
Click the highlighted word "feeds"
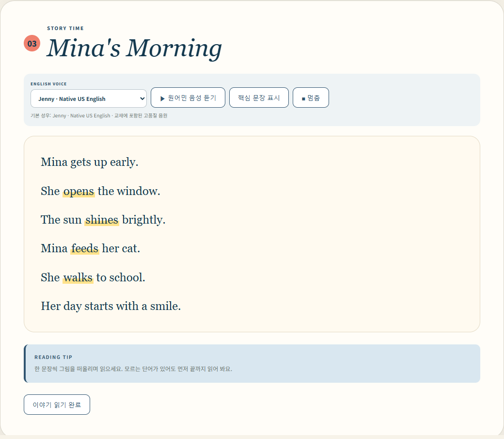pos(85,248)
